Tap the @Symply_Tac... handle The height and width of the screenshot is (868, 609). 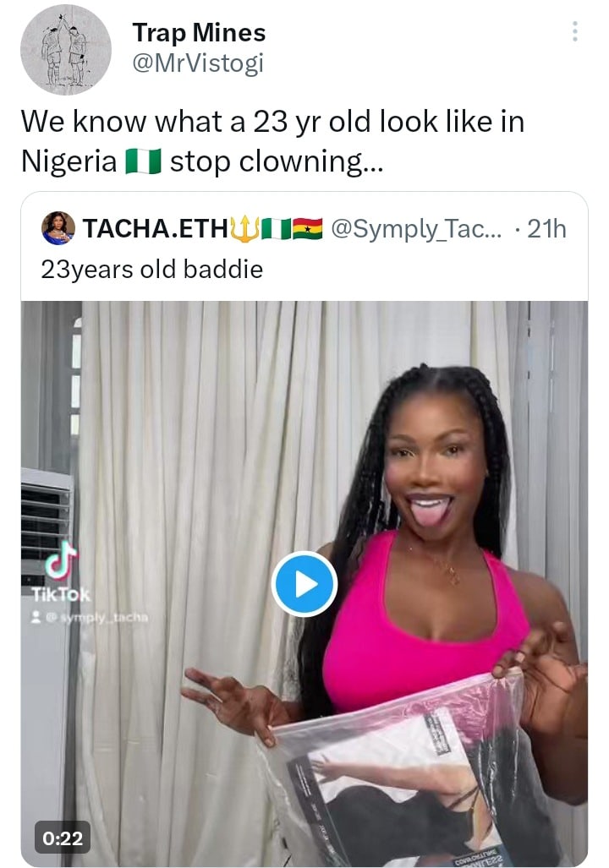[x=417, y=228]
